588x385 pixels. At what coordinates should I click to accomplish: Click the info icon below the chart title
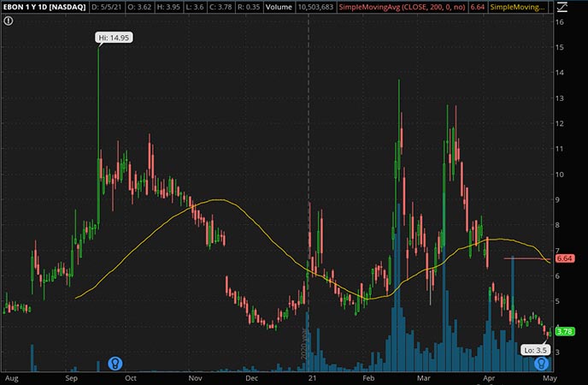7,22
